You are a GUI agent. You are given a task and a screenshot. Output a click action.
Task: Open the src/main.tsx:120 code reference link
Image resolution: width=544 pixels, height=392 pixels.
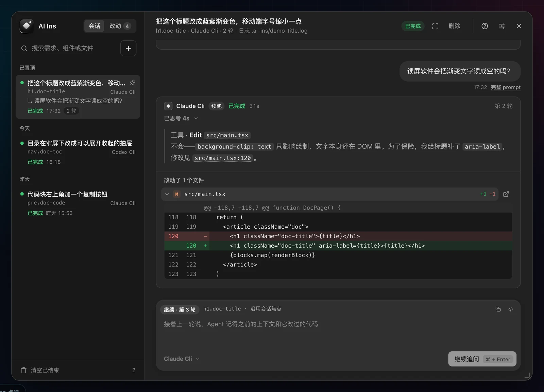point(223,158)
